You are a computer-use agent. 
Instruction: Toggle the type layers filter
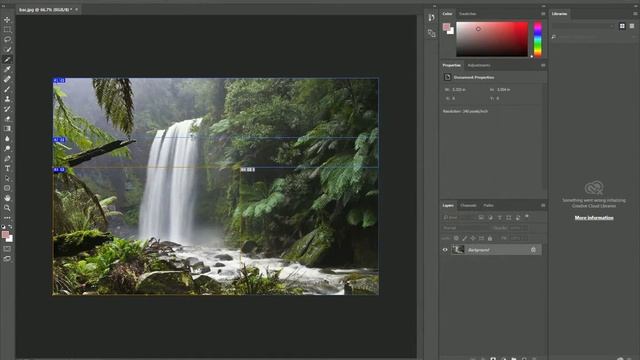click(x=500, y=218)
